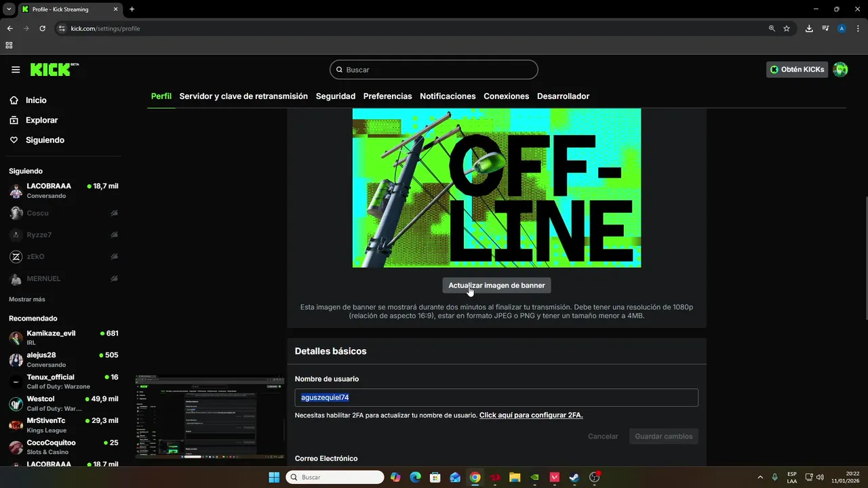
Task: Open the user avatar menu
Action: tap(840, 70)
